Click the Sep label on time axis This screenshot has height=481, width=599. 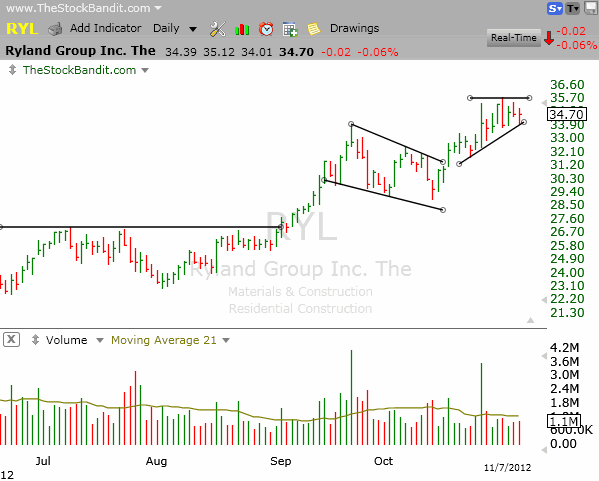(281, 461)
